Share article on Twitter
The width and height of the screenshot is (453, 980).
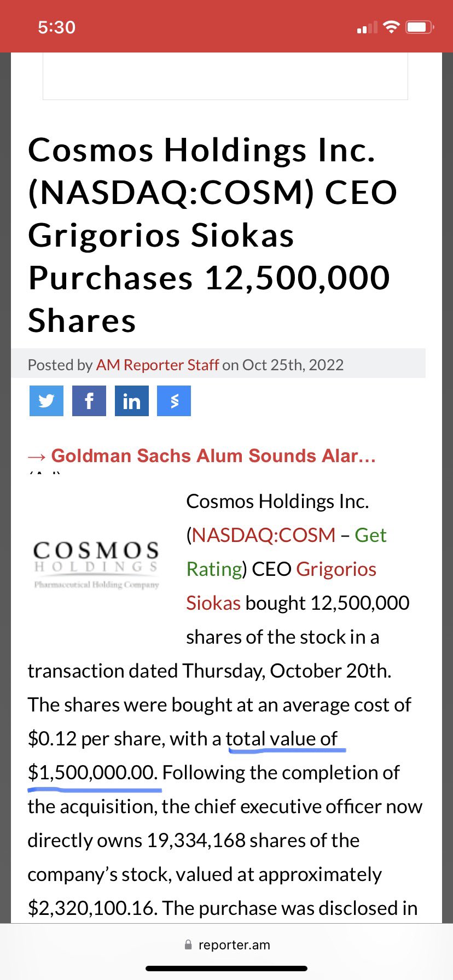click(46, 401)
